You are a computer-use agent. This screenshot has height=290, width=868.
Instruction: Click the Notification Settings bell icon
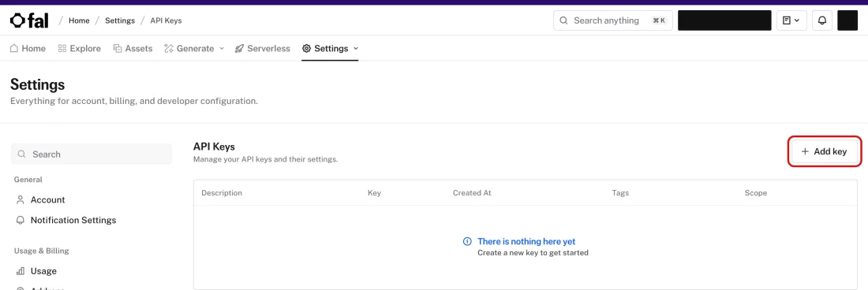[x=21, y=221]
